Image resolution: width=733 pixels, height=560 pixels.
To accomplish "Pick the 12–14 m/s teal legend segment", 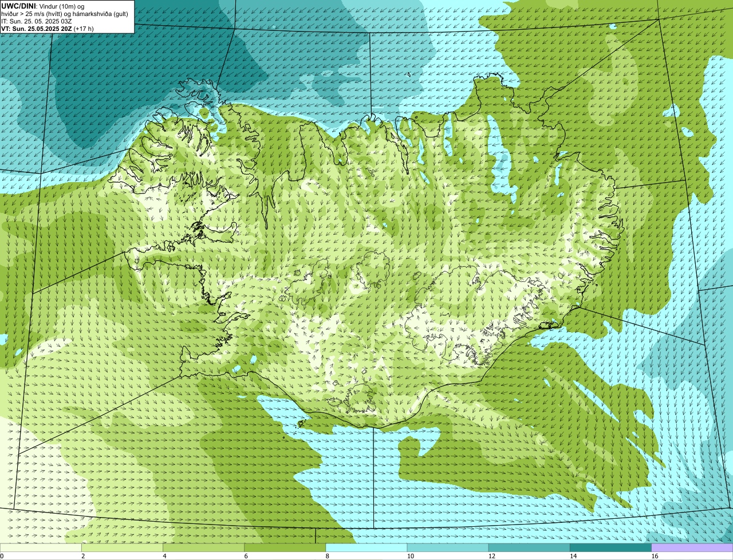I will pos(529,547).
